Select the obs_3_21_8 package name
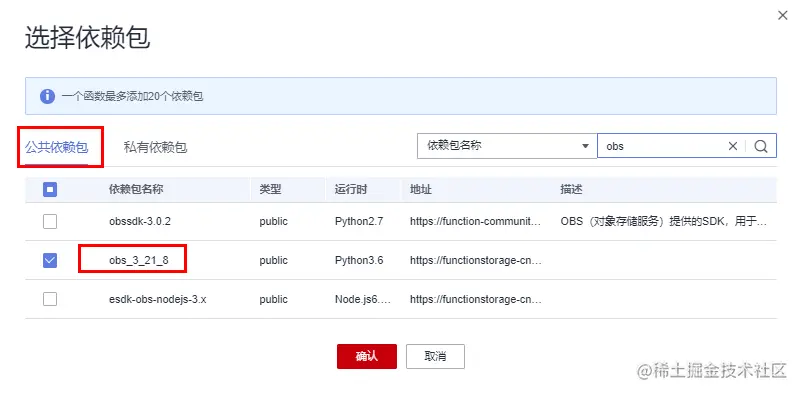The height and width of the screenshot is (394, 801). pyautogui.click(x=138, y=261)
